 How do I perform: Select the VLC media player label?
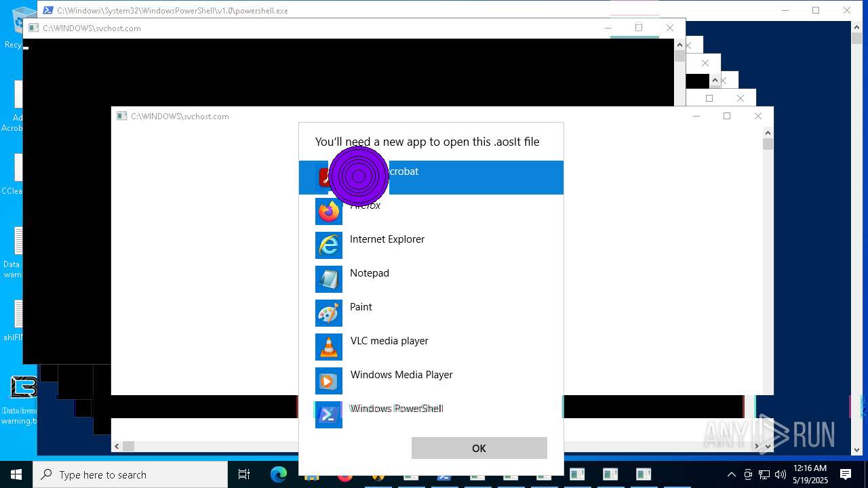coord(389,341)
